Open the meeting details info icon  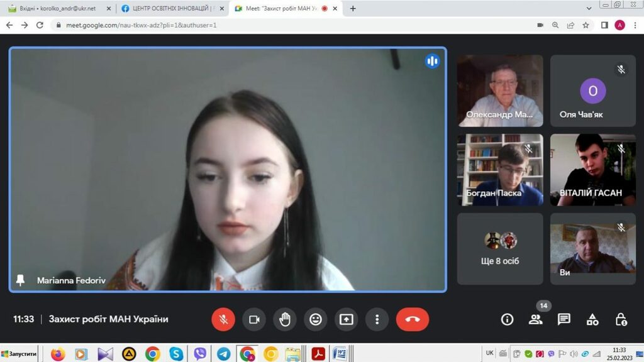point(507,319)
